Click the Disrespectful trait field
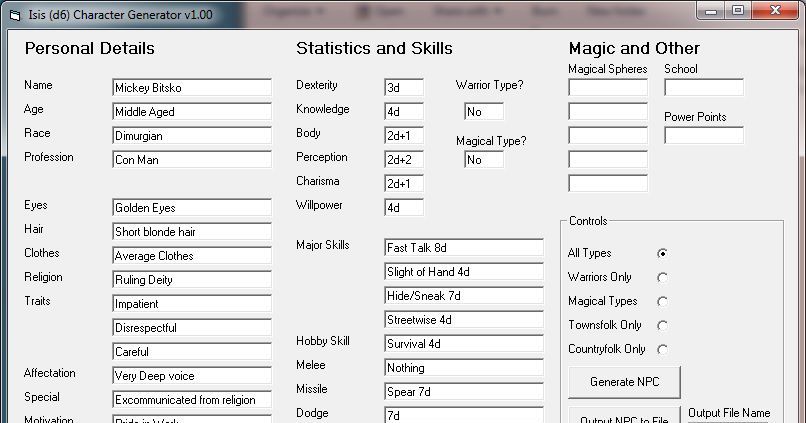 (x=192, y=327)
